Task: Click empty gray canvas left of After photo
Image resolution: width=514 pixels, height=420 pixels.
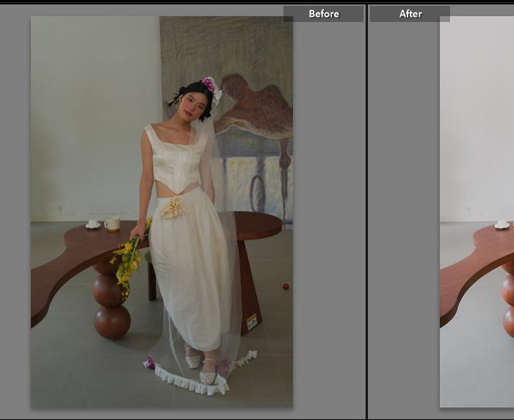Action: tap(404, 220)
